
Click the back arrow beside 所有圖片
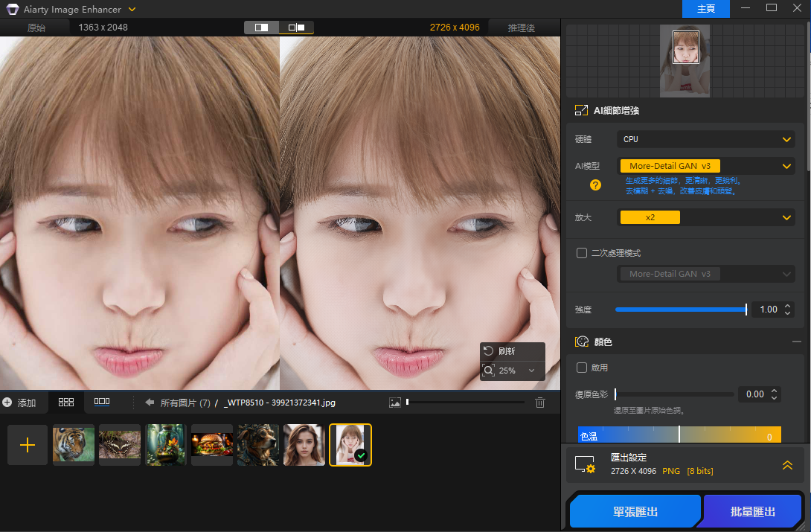[x=148, y=403]
